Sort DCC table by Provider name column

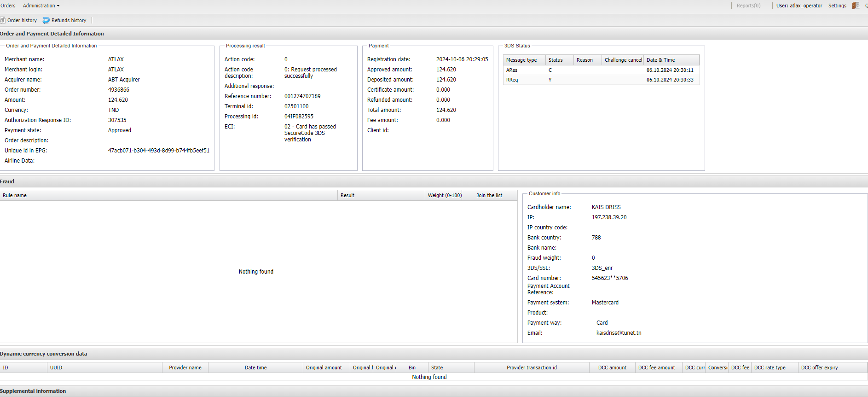(x=185, y=368)
